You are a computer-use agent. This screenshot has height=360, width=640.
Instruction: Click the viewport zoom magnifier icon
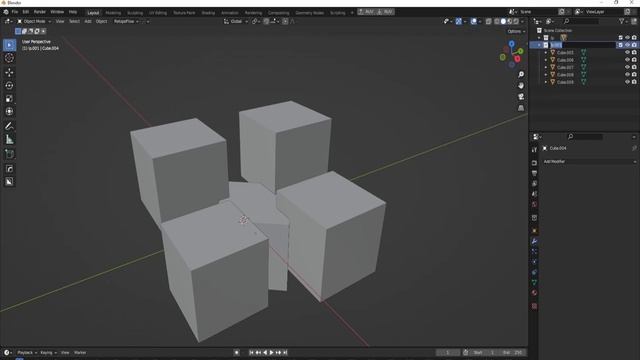click(521, 74)
